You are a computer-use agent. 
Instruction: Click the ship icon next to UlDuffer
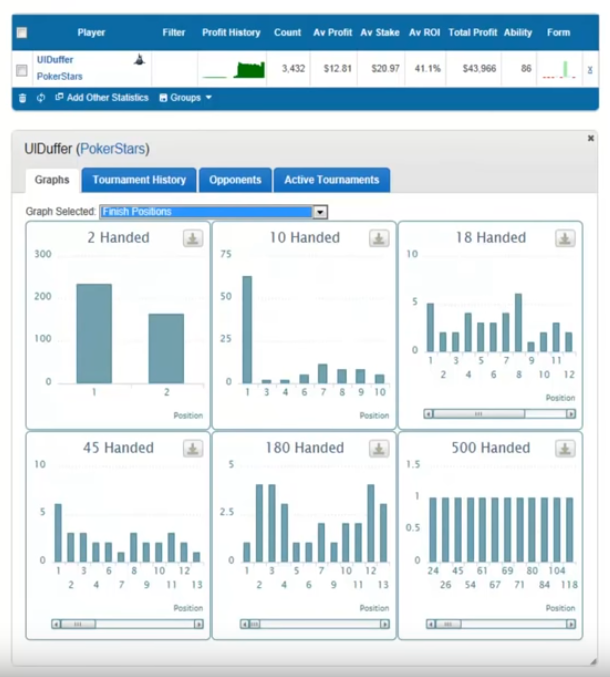click(139, 60)
